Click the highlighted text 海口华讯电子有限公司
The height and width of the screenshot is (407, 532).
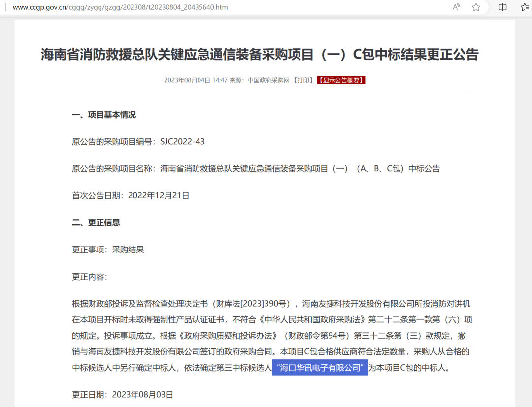tap(320, 368)
